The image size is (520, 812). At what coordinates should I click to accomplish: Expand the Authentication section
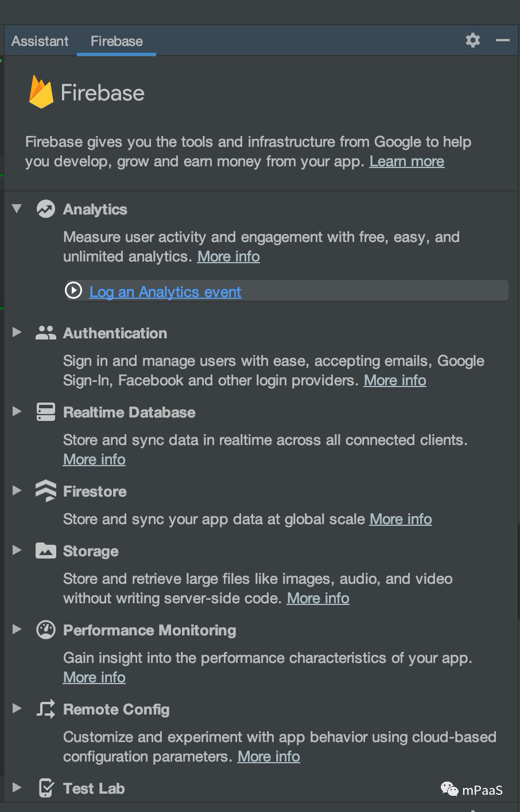pyautogui.click(x=17, y=333)
